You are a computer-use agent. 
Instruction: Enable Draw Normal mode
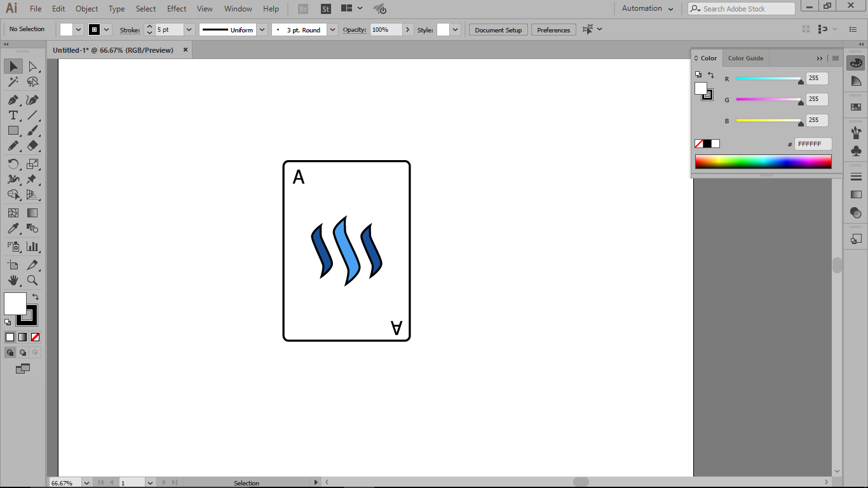point(10,352)
